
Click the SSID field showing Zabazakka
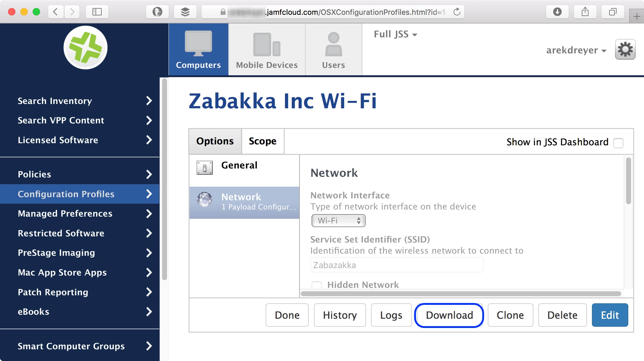(x=397, y=265)
